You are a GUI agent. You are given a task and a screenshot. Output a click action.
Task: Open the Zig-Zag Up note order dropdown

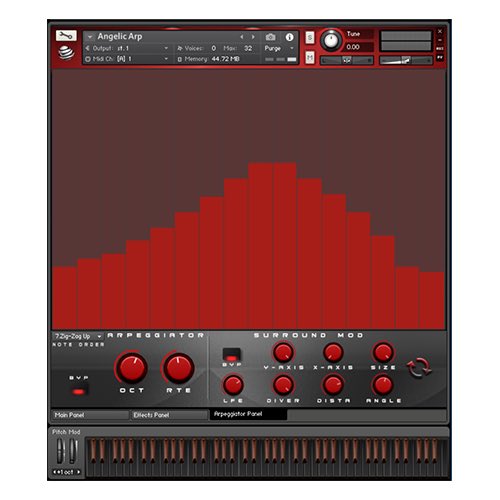tap(77, 336)
